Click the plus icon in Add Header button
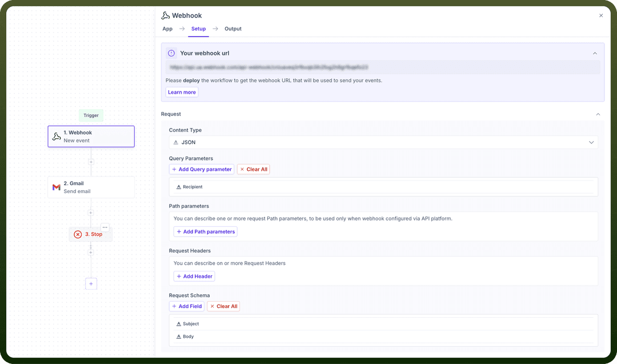The width and height of the screenshot is (617, 364). tap(179, 276)
